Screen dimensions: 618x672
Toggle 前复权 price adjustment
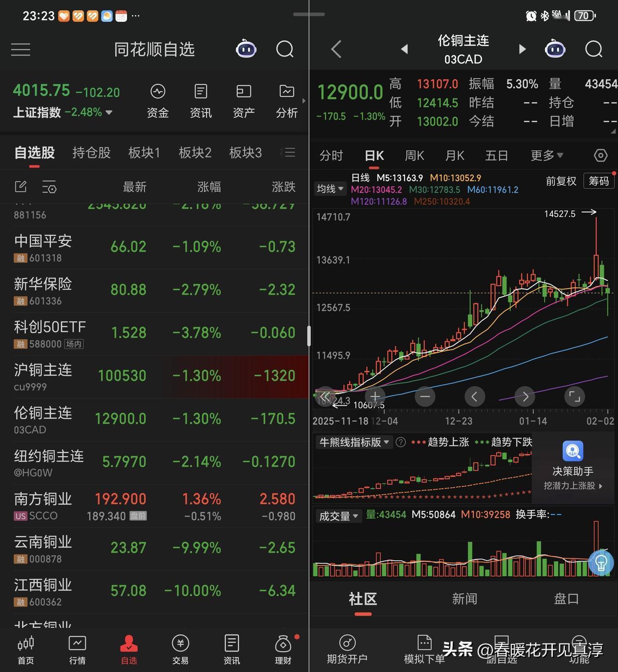(x=561, y=181)
